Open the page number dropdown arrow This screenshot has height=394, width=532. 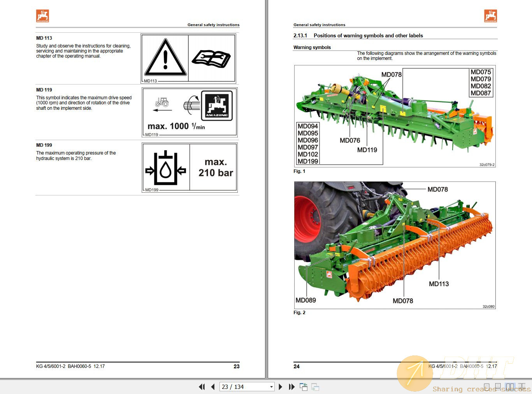271,387
